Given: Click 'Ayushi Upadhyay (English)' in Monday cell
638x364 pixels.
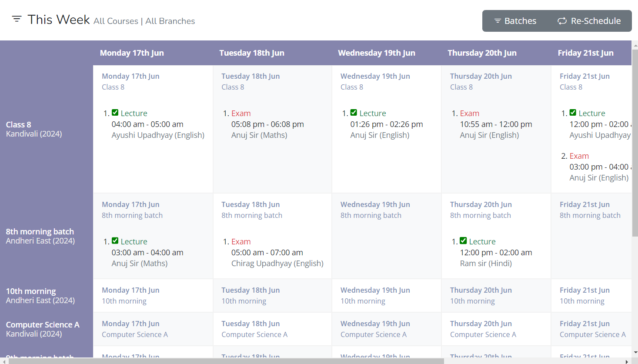Looking at the screenshot, I should pyautogui.click(x=158, y=135).
